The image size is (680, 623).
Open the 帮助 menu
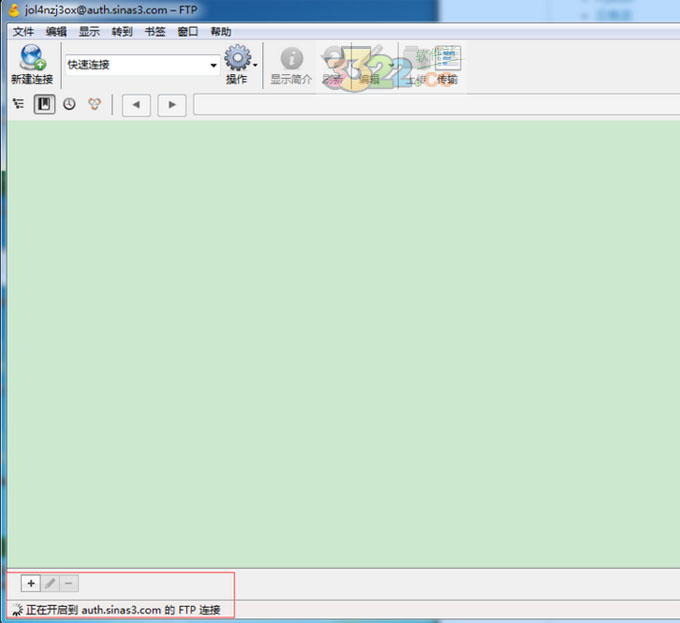point(221,32)
